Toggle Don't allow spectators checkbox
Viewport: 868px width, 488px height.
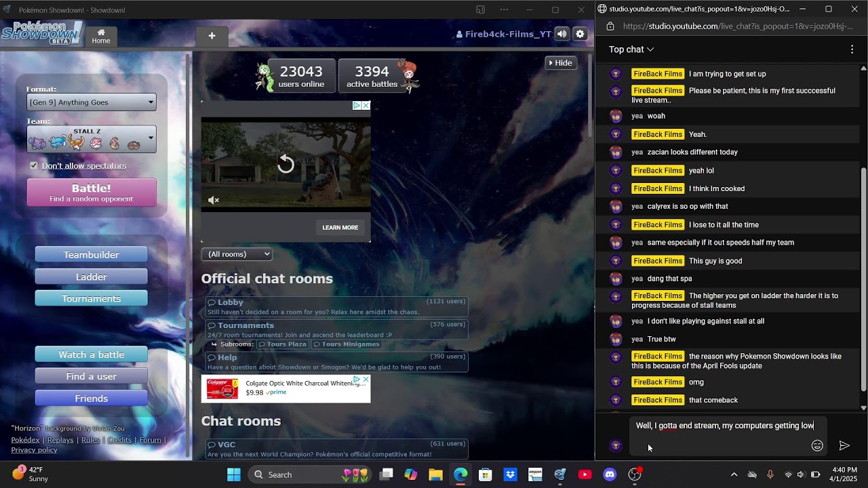pyautogui.click(x=34, y=165)
